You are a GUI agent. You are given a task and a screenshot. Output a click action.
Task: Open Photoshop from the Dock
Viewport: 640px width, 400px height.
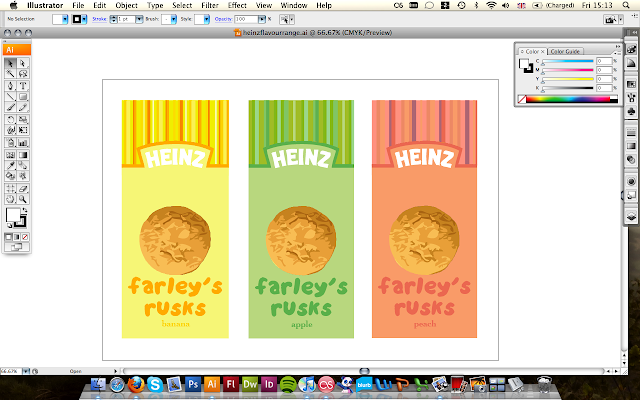[193, 384]
